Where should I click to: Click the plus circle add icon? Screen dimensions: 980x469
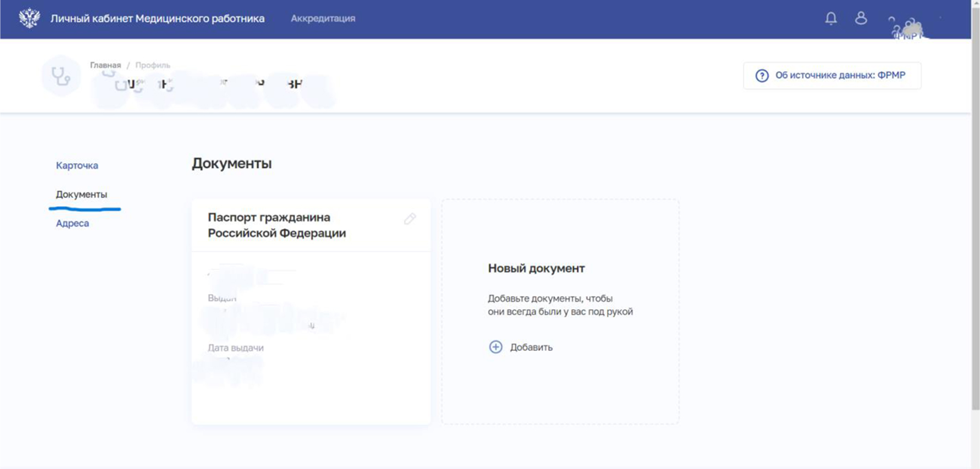[x=495, y=347]
